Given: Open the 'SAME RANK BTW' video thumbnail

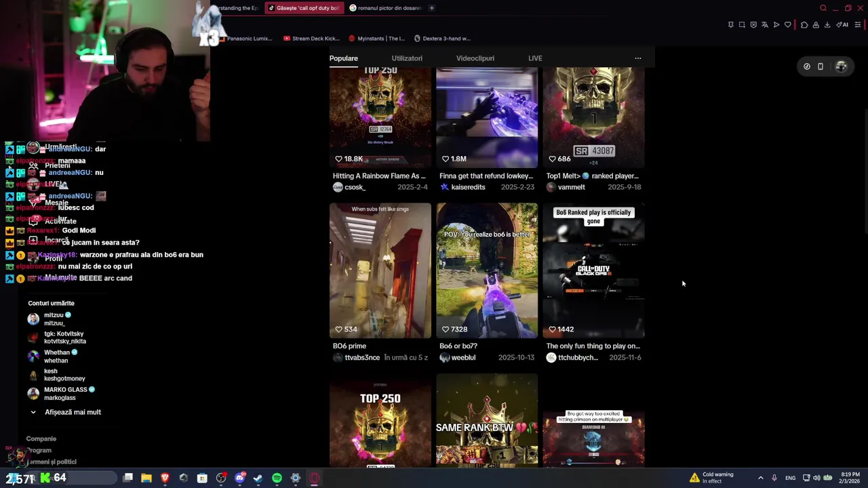Looking at the screenshot, I should tap(487, 420).
